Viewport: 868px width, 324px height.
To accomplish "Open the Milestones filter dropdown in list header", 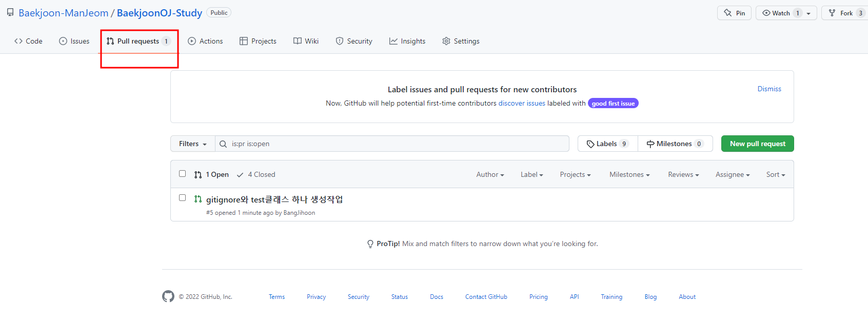I will click(629, 175).
